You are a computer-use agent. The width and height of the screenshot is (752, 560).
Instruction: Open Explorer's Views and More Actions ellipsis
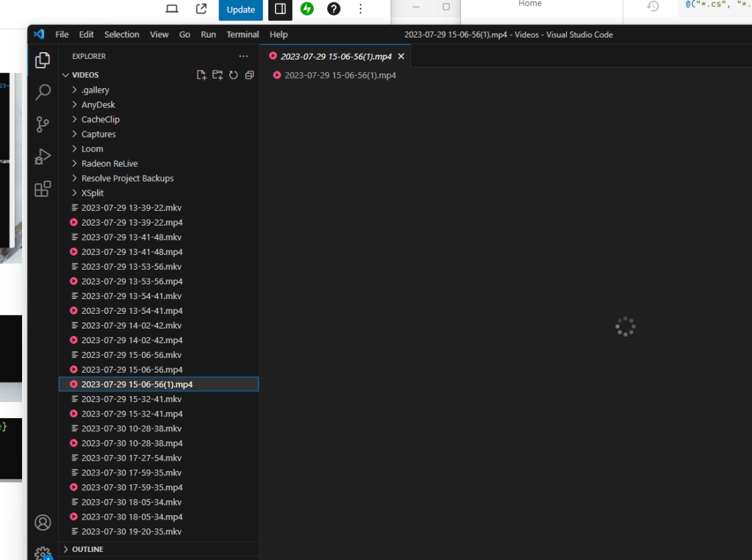(243, 56)
